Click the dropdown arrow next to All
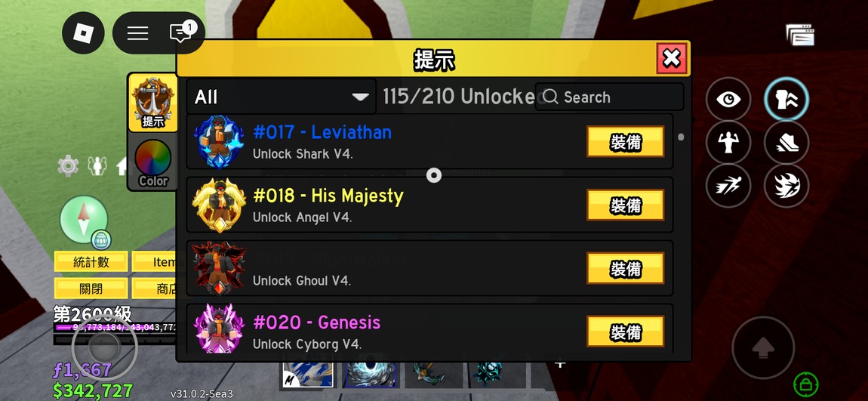This screenshot has height=401, width=868. coord(360,97)
